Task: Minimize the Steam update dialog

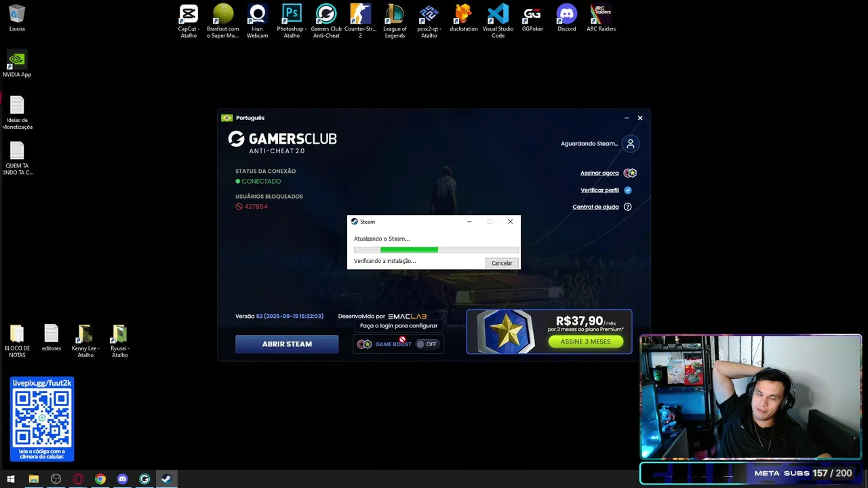Action: tap(469, 222)
